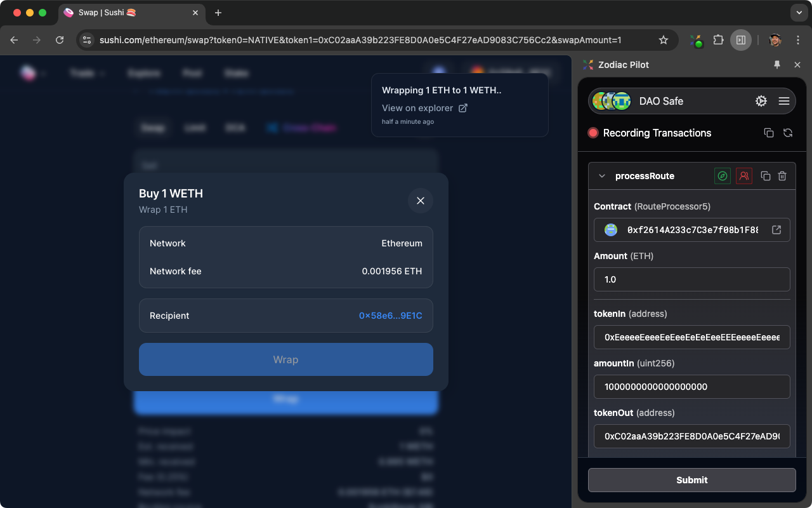Viewport: 812px width, 508px height.
Task: Open recipient address 0x58e6...9E1C link
Action: 391,316
